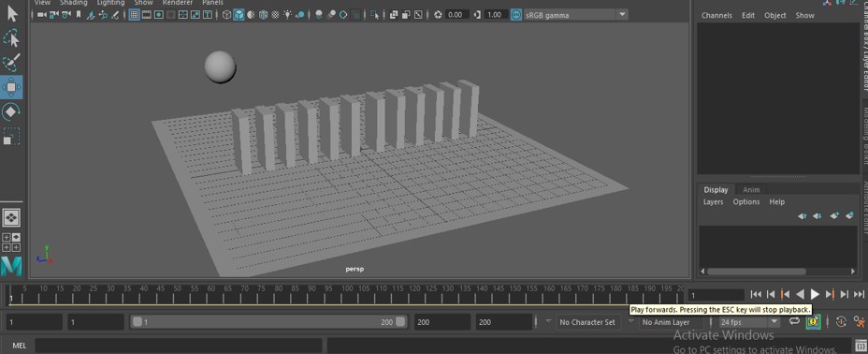Image resolution: width=868 pixels, height=354 pixels.
Task: Toggle the viewport grid display
Action: 134,15
